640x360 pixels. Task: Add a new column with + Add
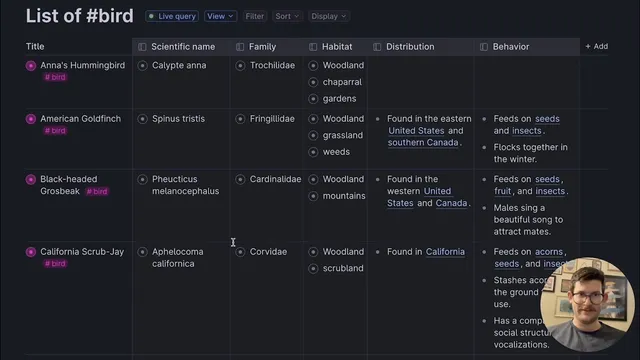click(x=596, y=47)
